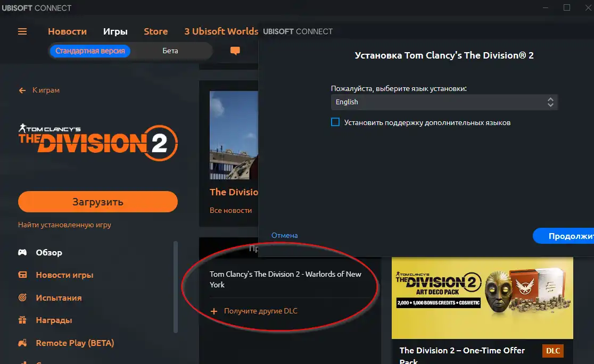
Task: Open the installation language dropdown showing English
Action: (x=444, y=102)
